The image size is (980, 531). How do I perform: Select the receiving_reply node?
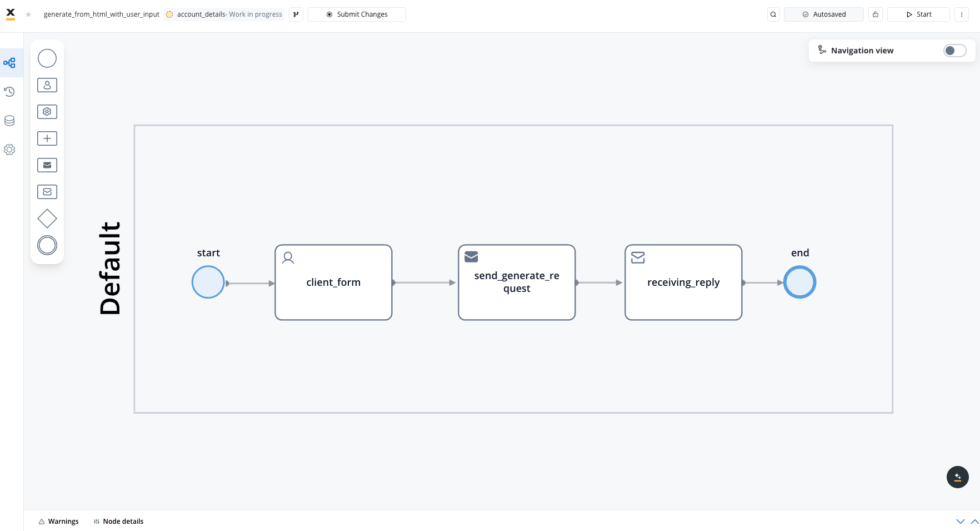point(683,282)
